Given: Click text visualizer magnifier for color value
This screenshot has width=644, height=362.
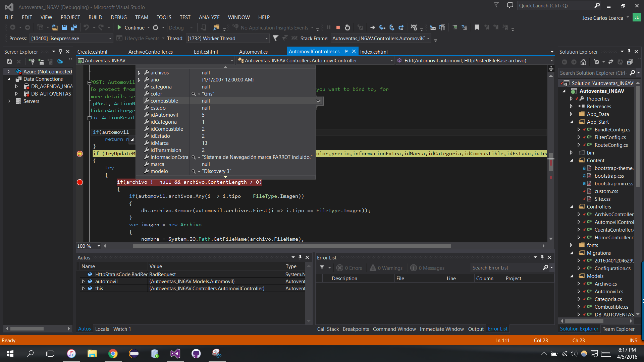Looking at the screenshot, I should (x=194, y=94).
